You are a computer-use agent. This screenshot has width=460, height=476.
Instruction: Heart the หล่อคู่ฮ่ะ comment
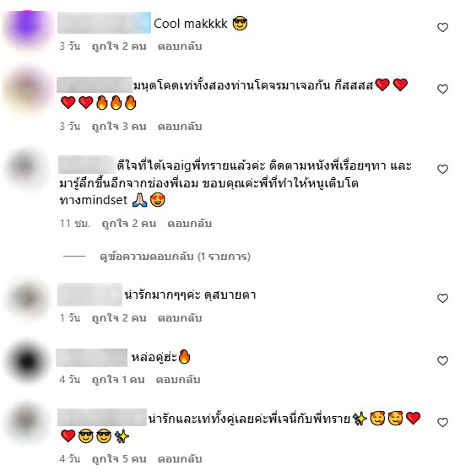point(442,360)
